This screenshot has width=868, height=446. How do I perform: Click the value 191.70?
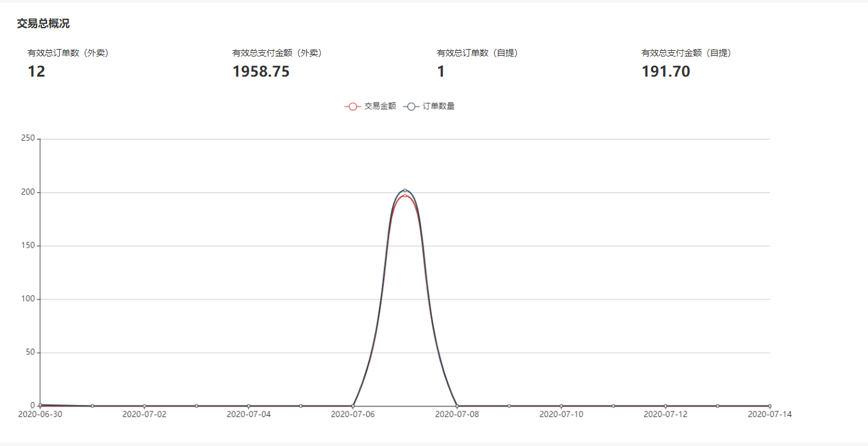tap(666, 72)
